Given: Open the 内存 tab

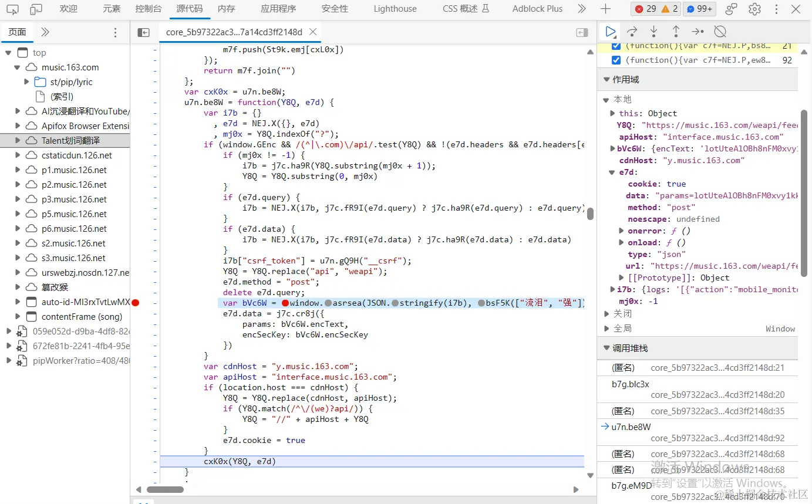Looking at the screenshot, I should pyautogui.click(x=226, y=9).
